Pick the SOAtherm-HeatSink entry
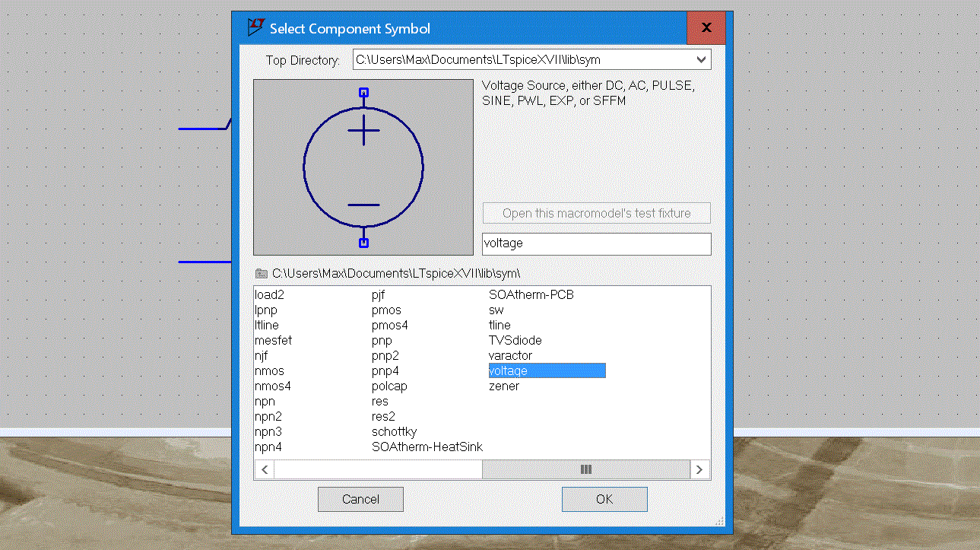 (427, 447)
